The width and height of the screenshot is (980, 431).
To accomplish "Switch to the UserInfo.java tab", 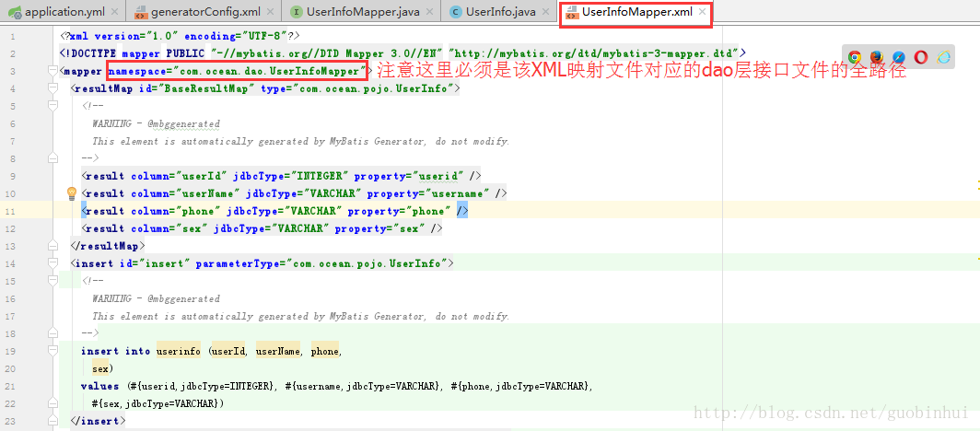I will 501,12.
